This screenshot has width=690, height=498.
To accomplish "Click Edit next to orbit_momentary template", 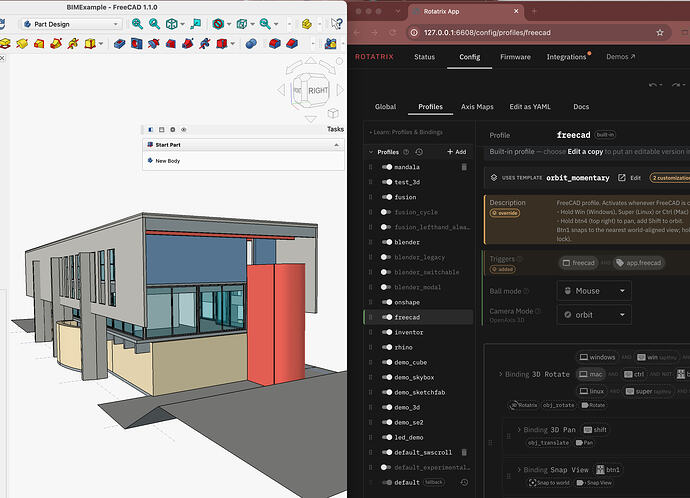I will [630, 178].
